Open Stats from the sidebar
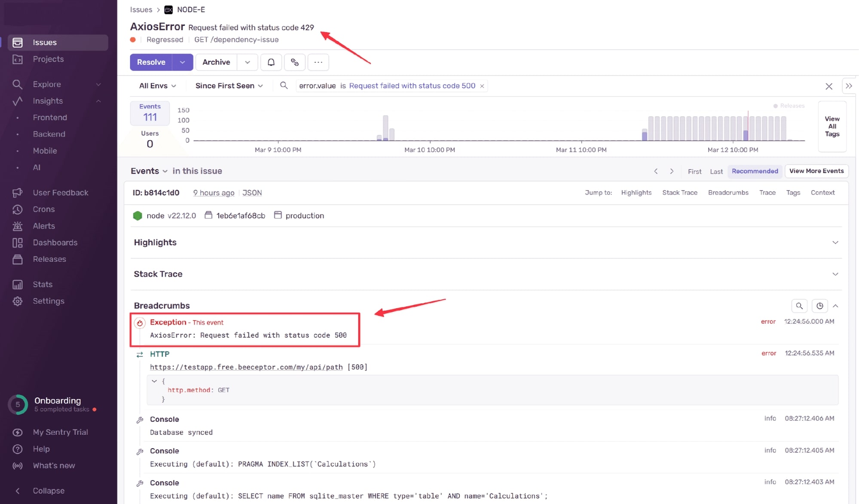This screenshot has width=859, height=504. (x=43, y=284)
